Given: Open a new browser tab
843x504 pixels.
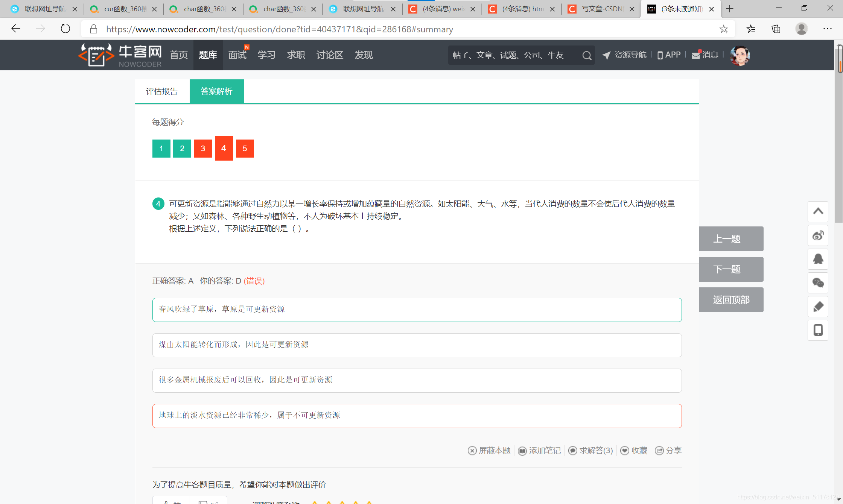Looking at the screenshot, I should point(729,9).
